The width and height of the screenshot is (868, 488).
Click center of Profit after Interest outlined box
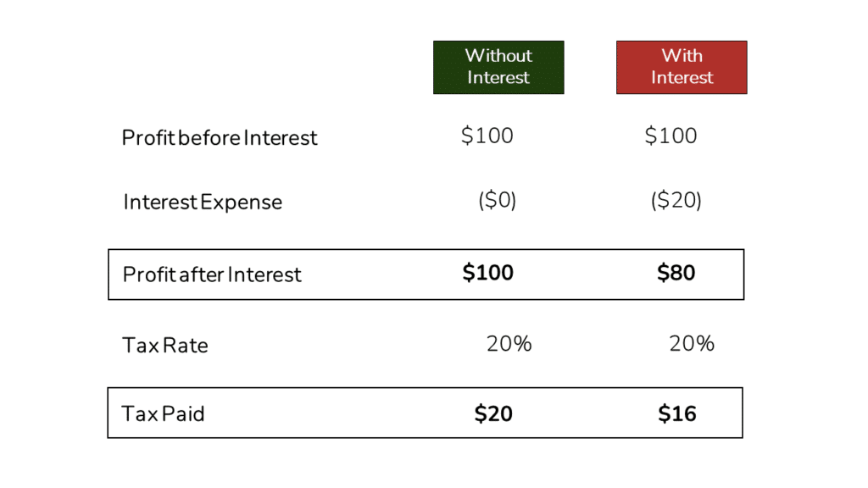[426, 274]
